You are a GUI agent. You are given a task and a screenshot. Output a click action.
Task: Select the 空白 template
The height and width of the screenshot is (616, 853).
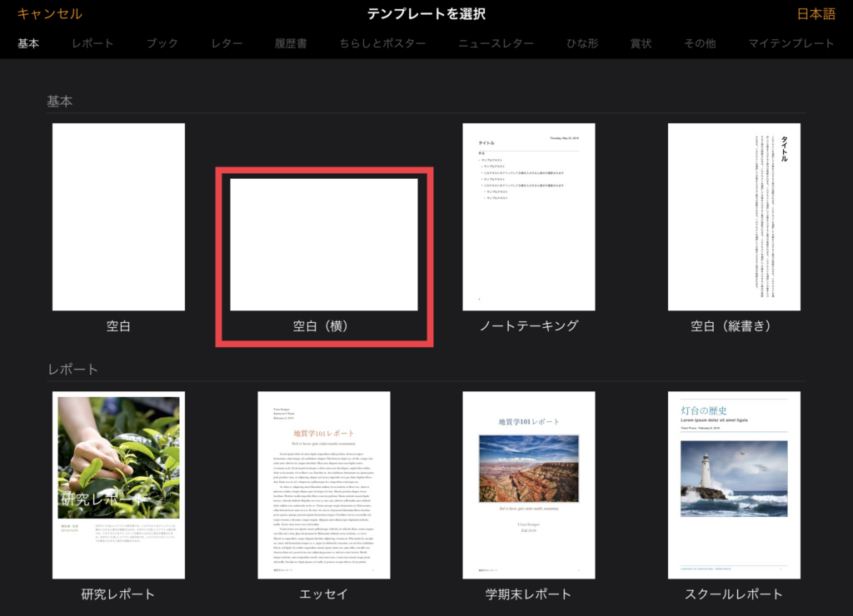coord(118,216)
